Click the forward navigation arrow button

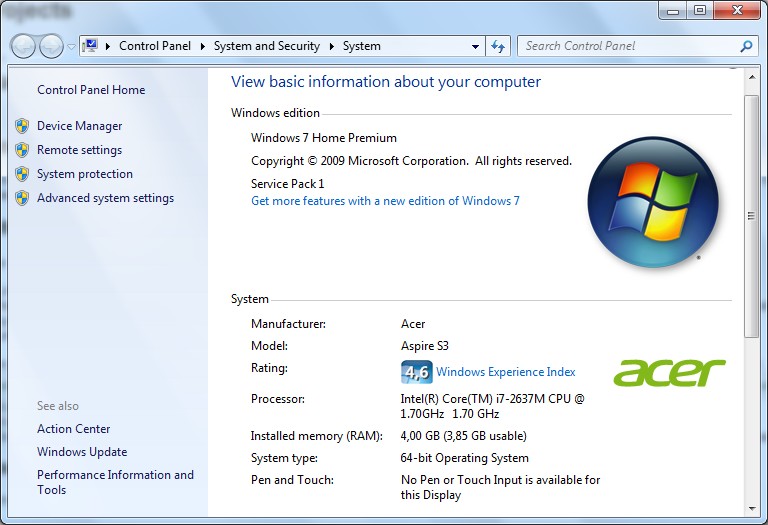click(50, 46)
